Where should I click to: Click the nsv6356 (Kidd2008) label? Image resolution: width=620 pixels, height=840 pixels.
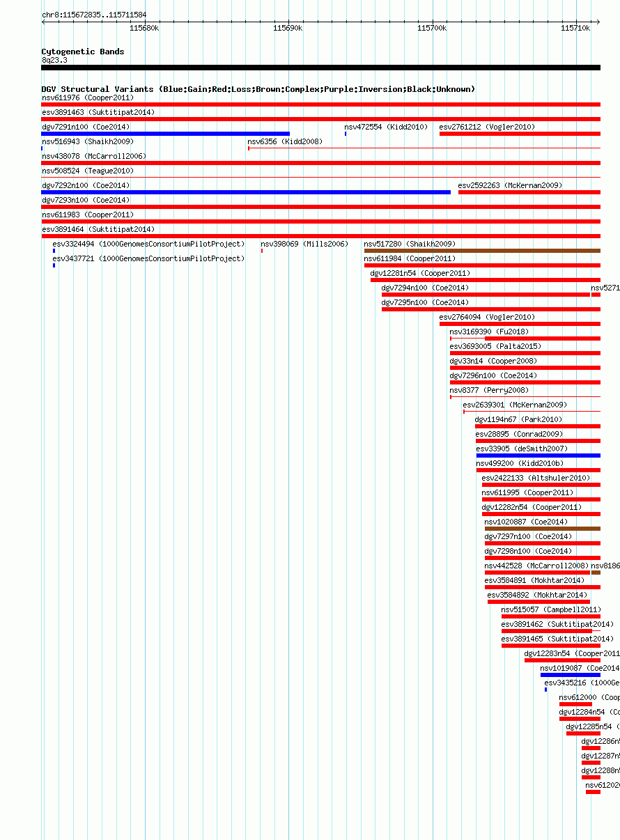coord(285,141)
